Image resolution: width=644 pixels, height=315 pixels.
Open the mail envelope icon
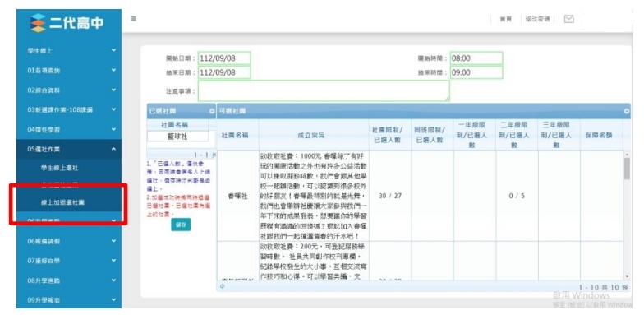point(568,19)
